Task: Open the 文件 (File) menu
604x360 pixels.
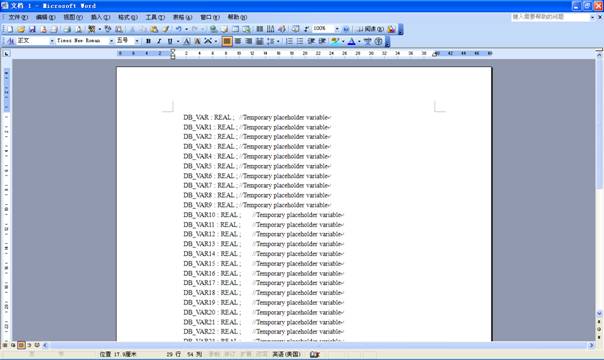Action: (x=18, y=17)
